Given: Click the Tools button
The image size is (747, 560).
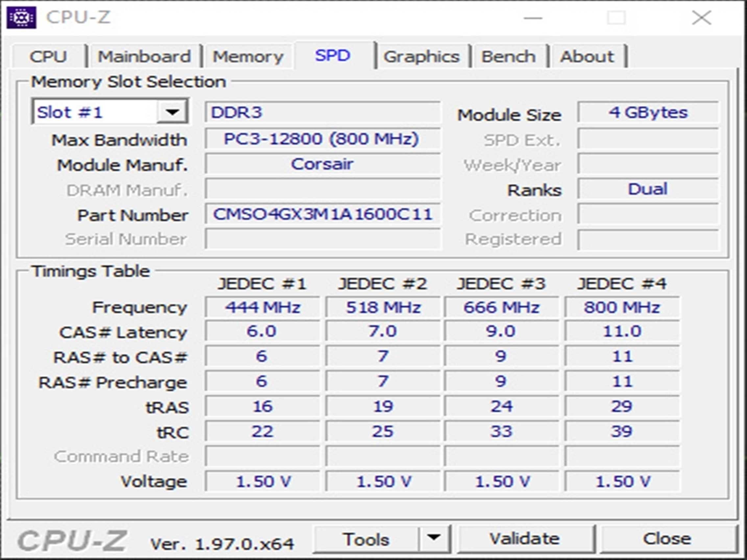Looking at the screenshot, I should (x=366, y=539).
